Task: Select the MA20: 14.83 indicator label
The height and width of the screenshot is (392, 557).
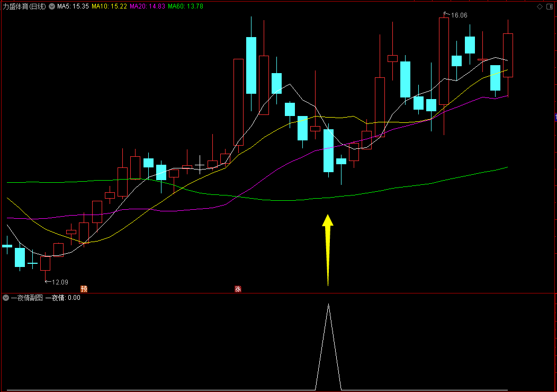Action: click(x=147, y=6)
